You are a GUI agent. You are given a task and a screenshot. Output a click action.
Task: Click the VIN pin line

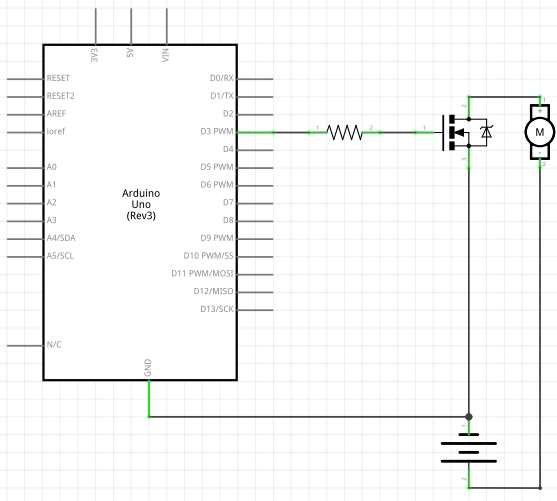point(167,27)
